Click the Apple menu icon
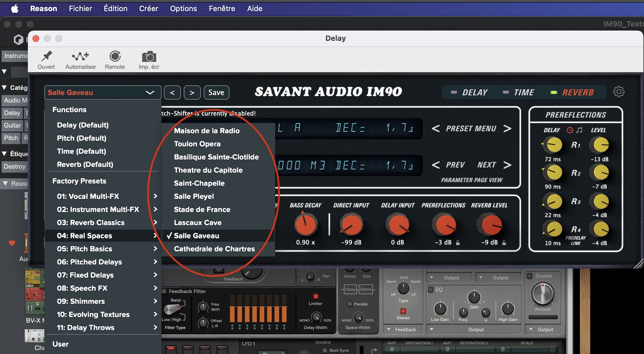 15,9
